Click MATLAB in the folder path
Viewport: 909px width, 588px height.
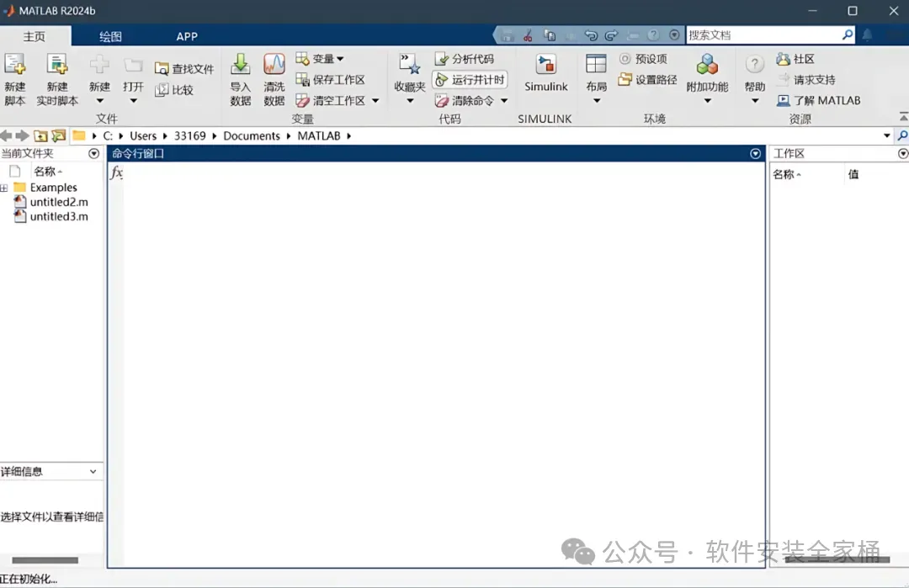pyautogui.click(x=319, y=135)
